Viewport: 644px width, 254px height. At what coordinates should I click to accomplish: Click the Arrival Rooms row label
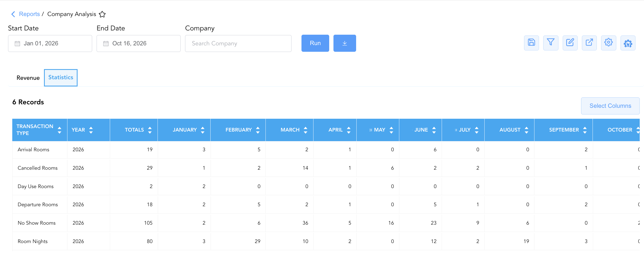33,150
